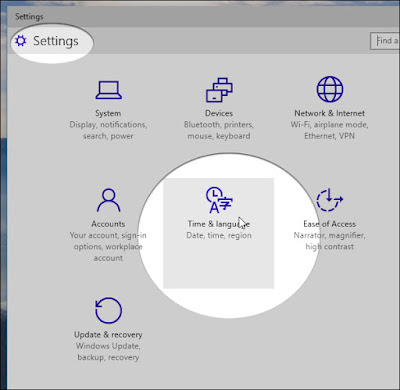Click 'Bluetooth, printers, mouse, keyboard' description
This screenshot has height=390, width=400.
[219, 130]
